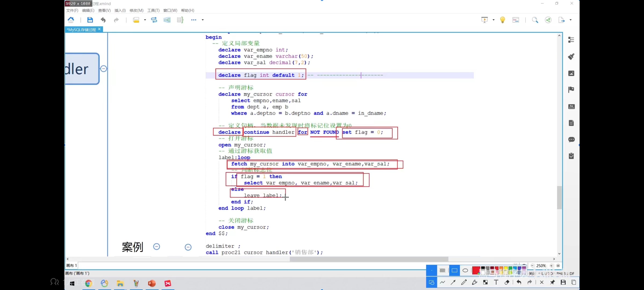Click the zoom in plus button

pos(552,266)
